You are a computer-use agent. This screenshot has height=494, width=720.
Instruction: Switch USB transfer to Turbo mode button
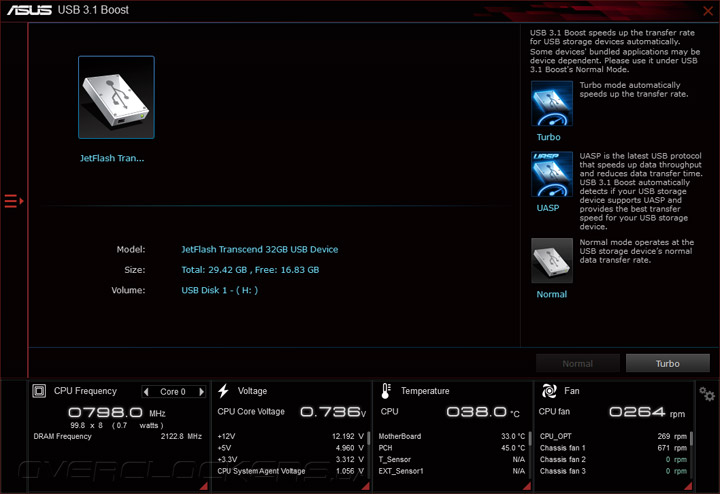[667, 363]
